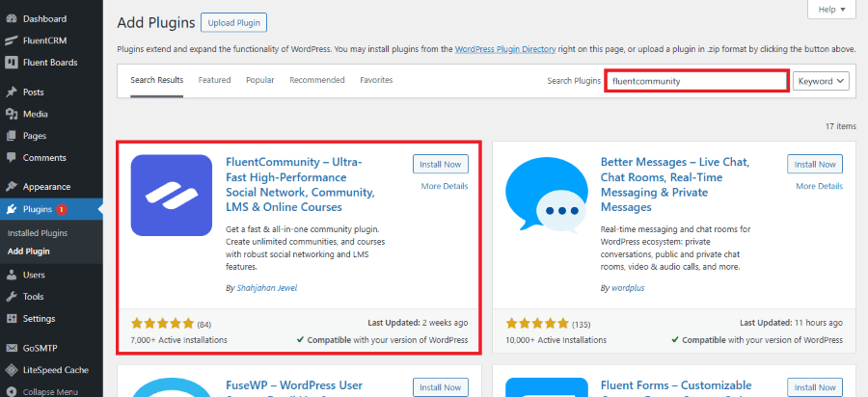Screen dimensions: 868x397
Task: Click the '17 items' count text
Action: tap(841, 126)
